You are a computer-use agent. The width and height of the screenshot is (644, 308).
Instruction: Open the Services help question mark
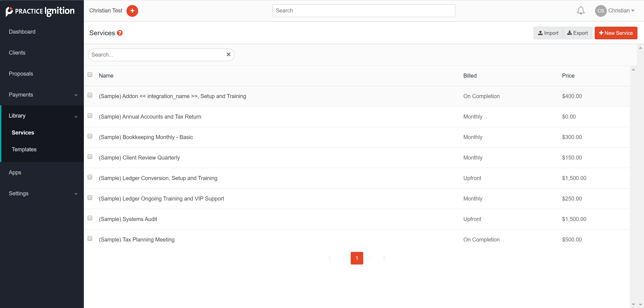pyautogui.click(x=120, y=33)
